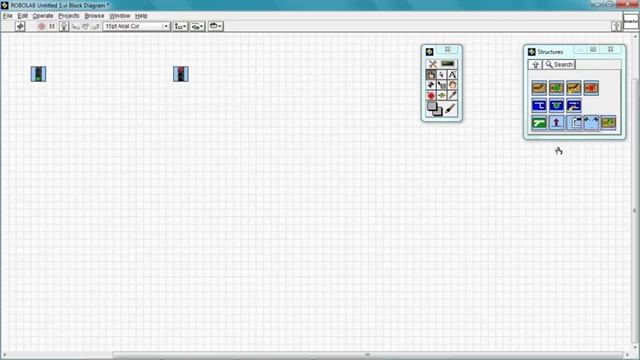Open the Distribute Objects dropdown

198,26
